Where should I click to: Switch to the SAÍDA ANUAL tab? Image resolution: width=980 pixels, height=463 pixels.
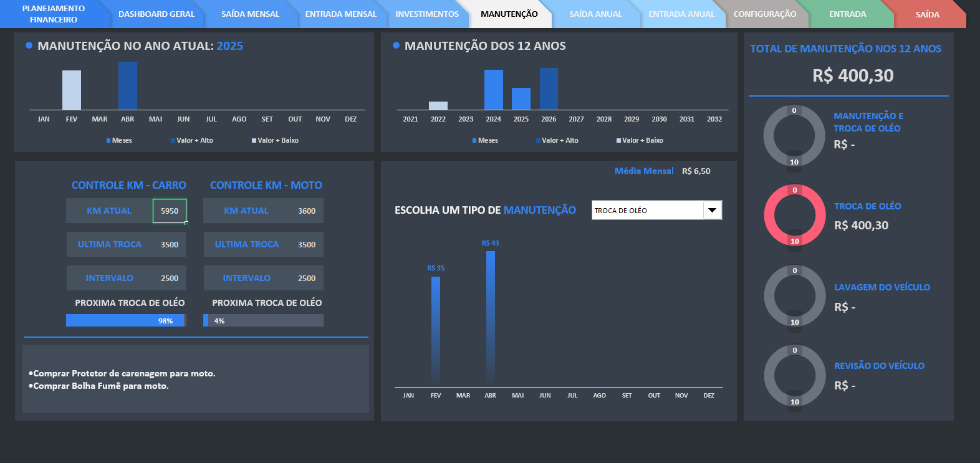[x=595, y=14]
